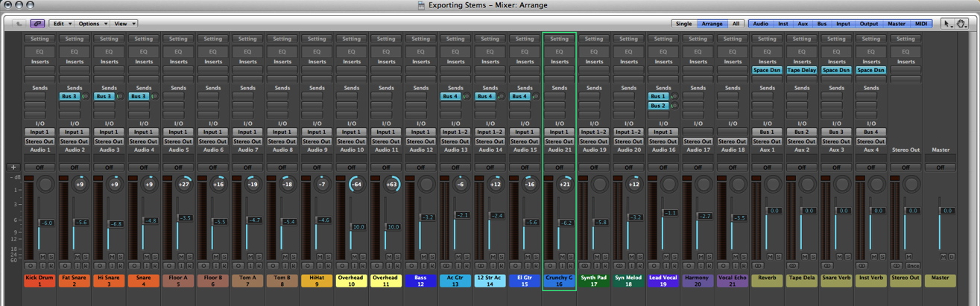Screen dimensions: 980x306
Task: Open the Edit dropdown menu
Action: [x=62, y=24]
